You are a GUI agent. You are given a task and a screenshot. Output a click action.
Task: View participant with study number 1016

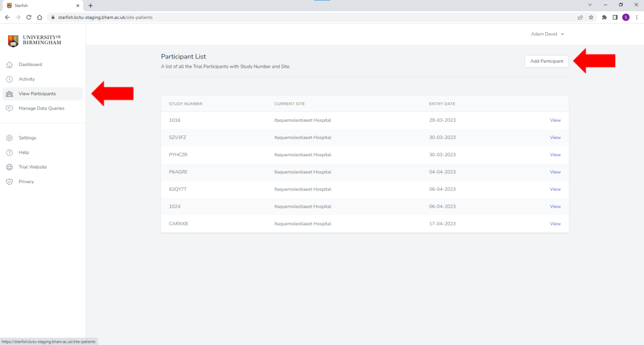pos(555,121)
